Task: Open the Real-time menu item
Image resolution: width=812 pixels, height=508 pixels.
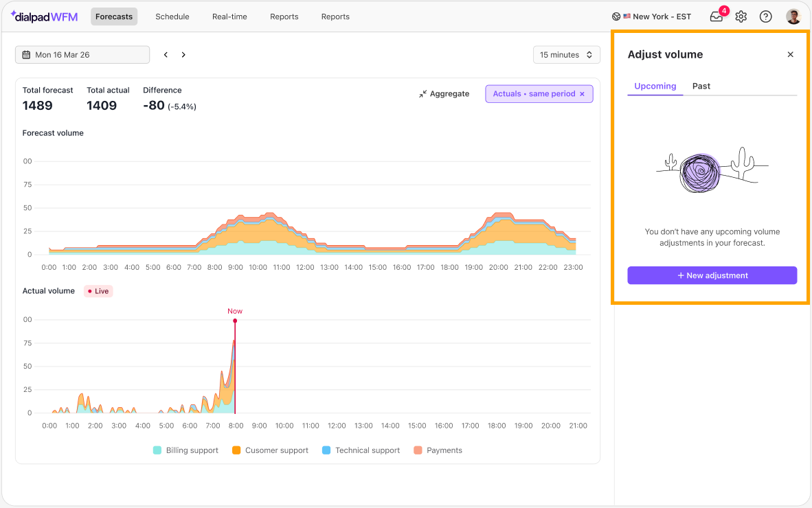Action: [x=229, y=16]
